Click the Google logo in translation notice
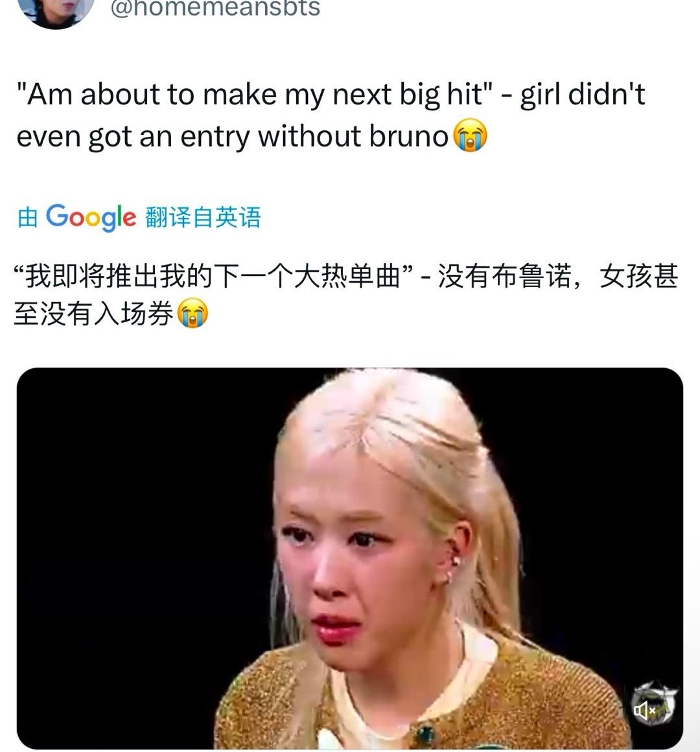 (91, 217)
